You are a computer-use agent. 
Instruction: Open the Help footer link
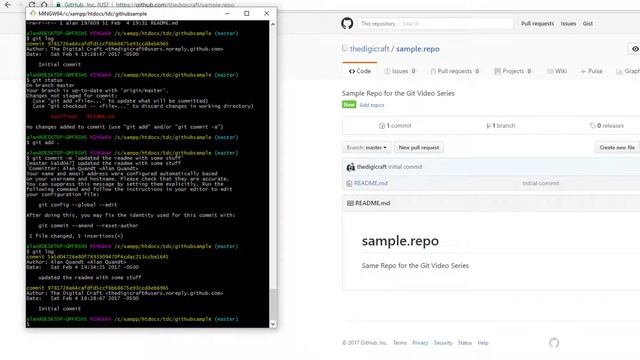pos(483,343)
